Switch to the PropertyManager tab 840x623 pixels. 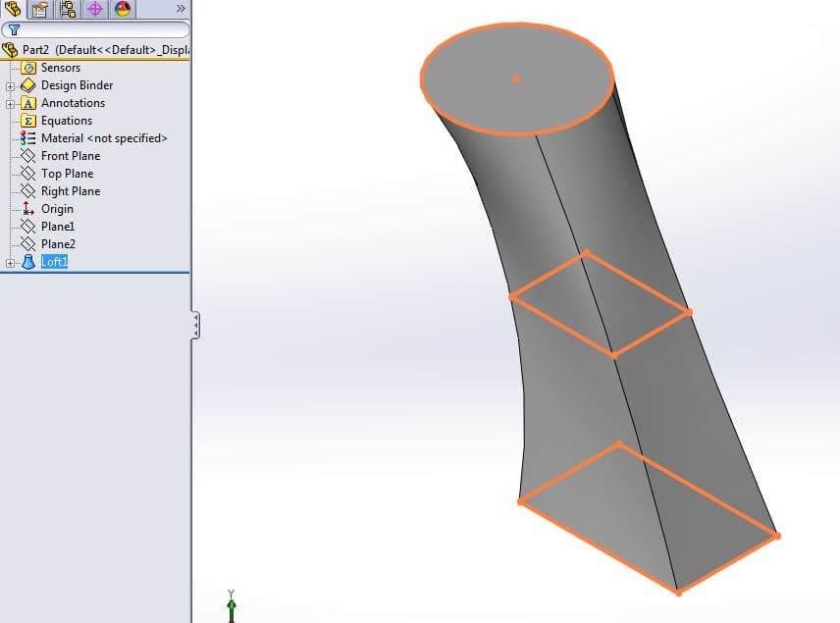(x=40, y=9)
